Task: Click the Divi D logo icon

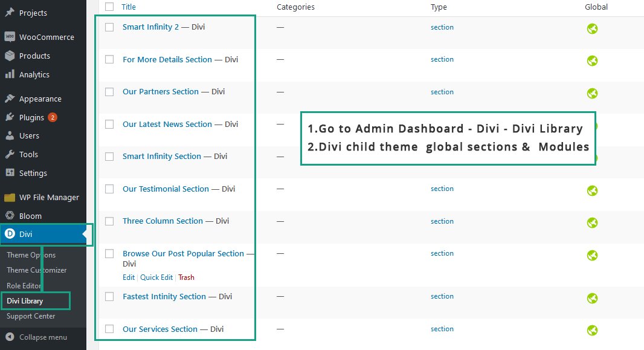Action: [10, 234]
